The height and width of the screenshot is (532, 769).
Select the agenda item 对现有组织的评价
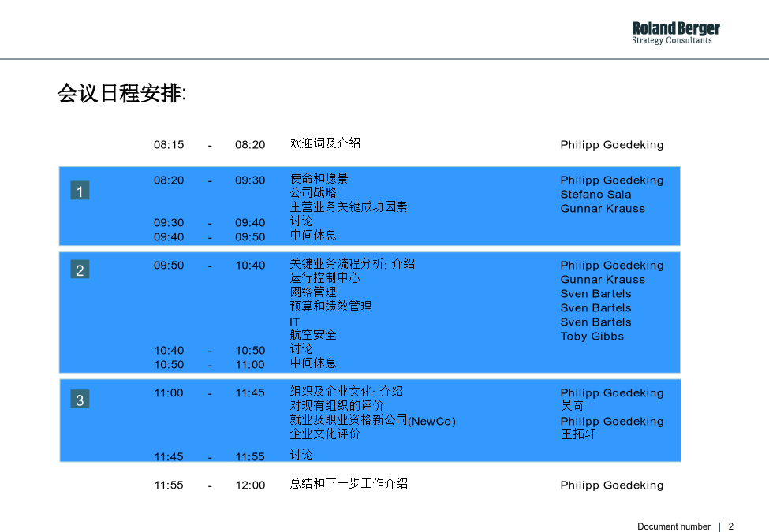[337, 406]
